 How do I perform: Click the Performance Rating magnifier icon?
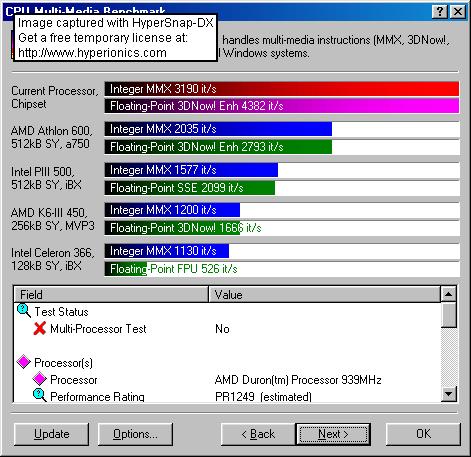[x=39, y=395]
